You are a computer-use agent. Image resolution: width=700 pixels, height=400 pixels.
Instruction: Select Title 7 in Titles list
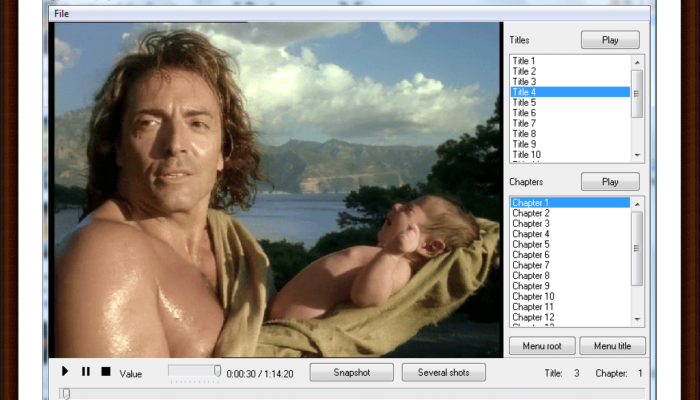coord(525,123)
